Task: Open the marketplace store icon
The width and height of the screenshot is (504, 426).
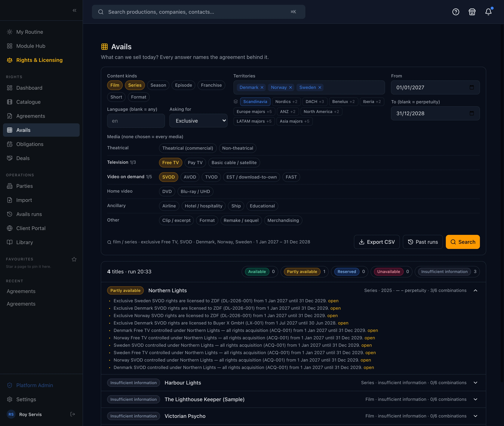Action: point(472,12)
